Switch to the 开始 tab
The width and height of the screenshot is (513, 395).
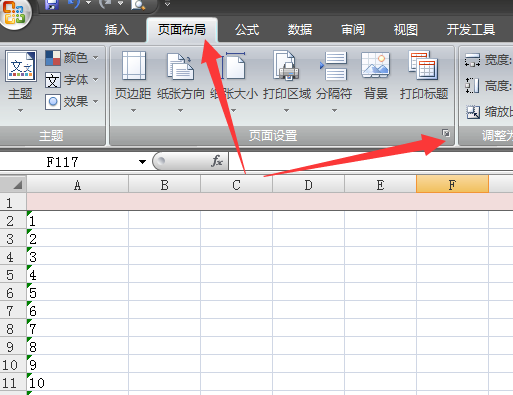pyautogui.click(x=64, y=30)
